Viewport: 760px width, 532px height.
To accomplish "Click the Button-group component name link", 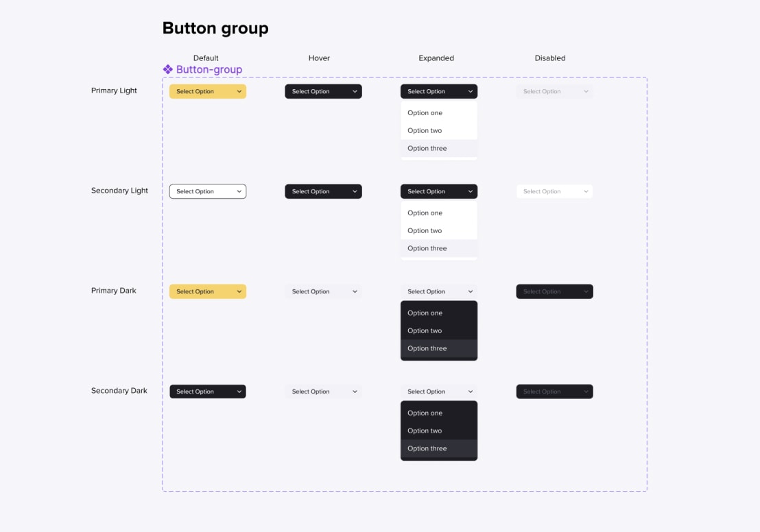I will (209, 69).
